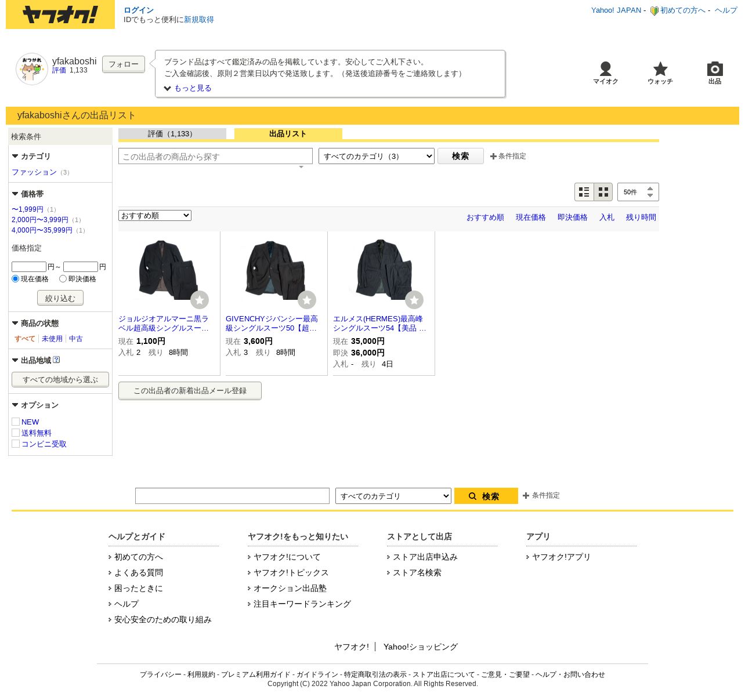Collapse the カテゴリ filter section

click(x=31, y=157)
